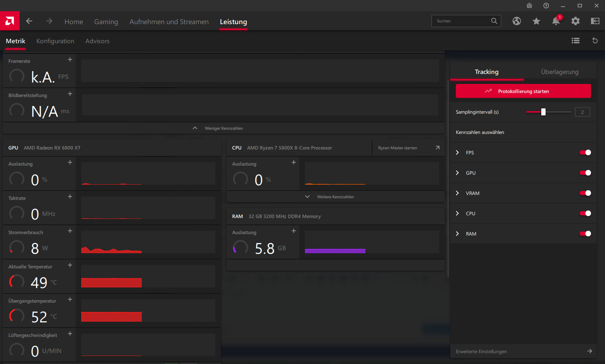
Task: Add Bildbereitstellung metric with plus icon
Action: coord(70,94)
